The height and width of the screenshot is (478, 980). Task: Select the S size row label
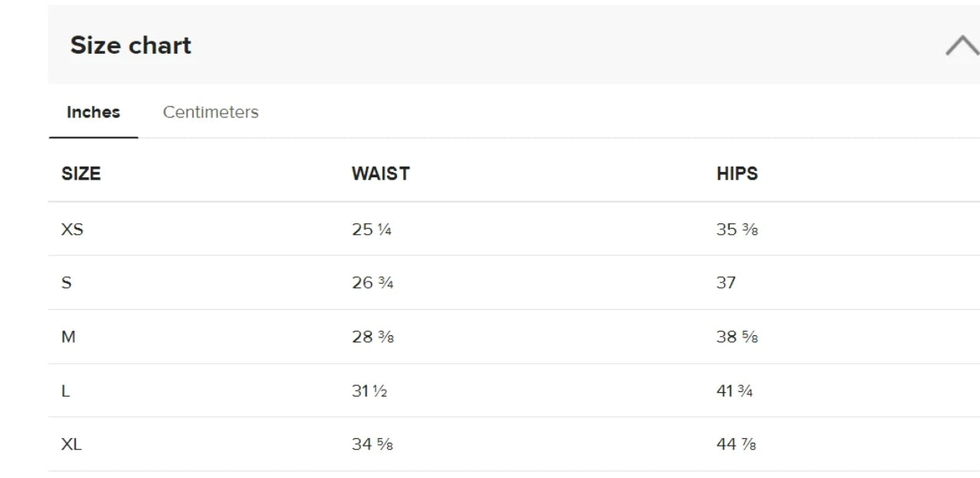66,283
